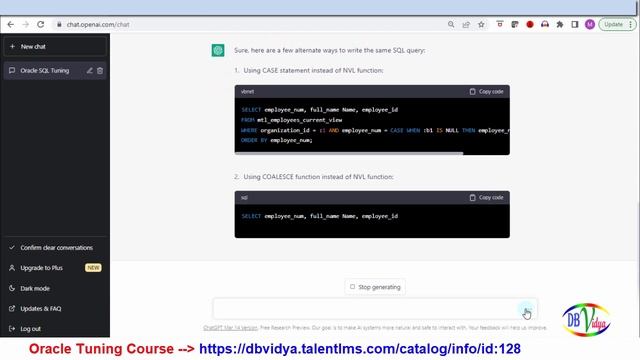The image size is (640, 360).
Task: Open the profile avatar M
Action: pos(590,24)
